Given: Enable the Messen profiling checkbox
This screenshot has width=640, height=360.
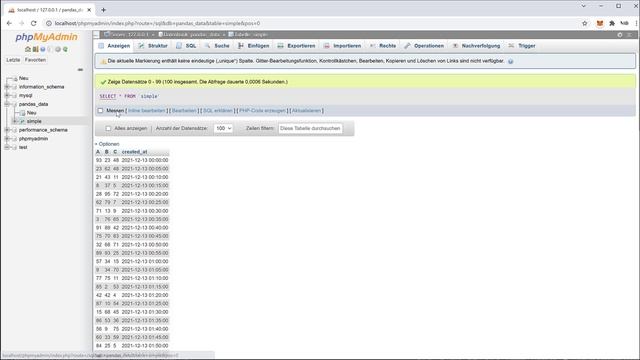Looking at the screenshot, I should click(100, 111).
